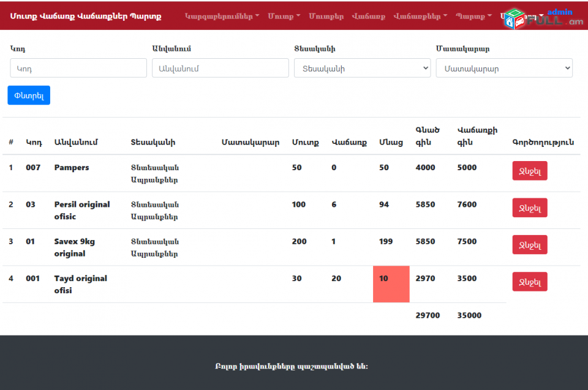Delete the Pampers row with Ջնջել

pyautogui.click(x=530, y=171)
